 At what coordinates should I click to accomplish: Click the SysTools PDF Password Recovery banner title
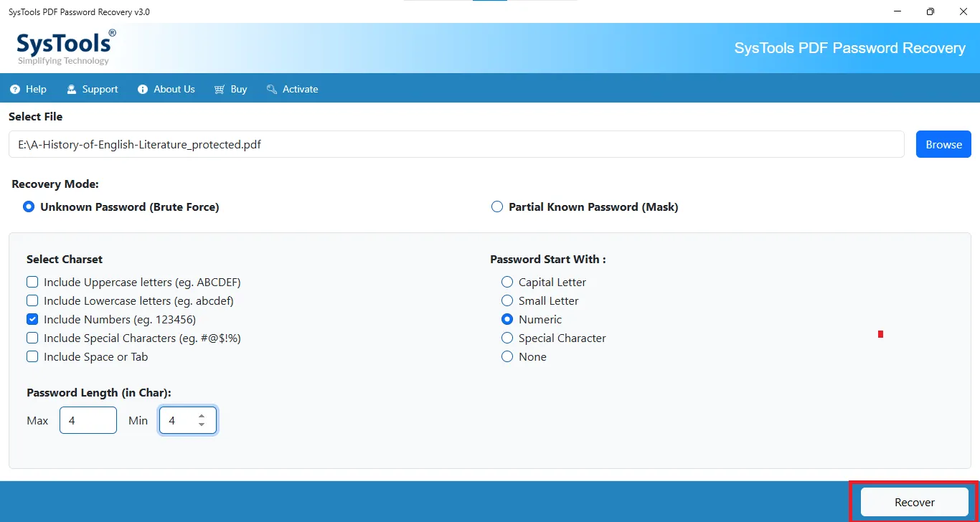coord(850,48)
